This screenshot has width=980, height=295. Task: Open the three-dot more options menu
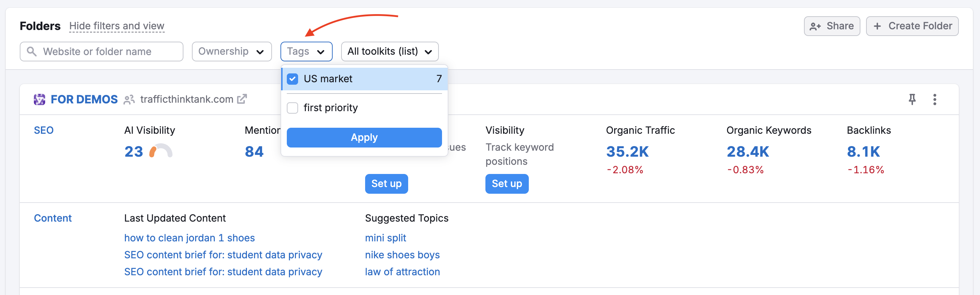point(934,100)
